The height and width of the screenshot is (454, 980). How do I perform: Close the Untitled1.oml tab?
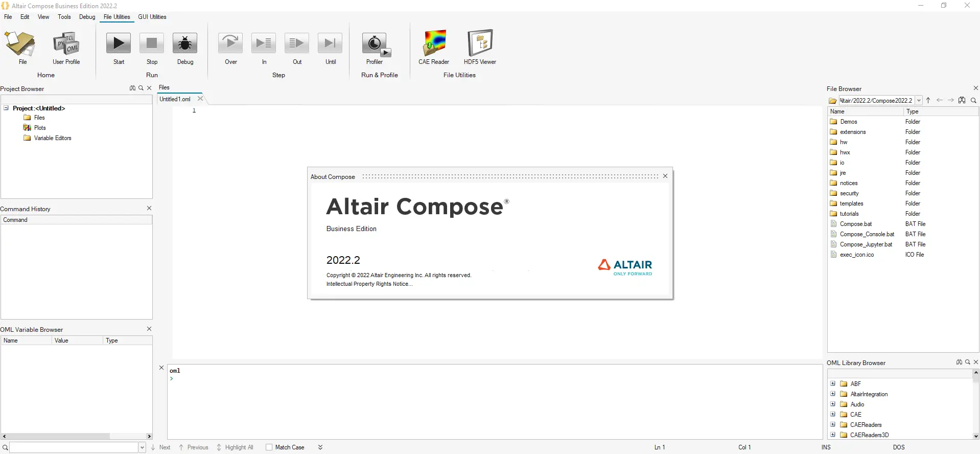[200, 99]
